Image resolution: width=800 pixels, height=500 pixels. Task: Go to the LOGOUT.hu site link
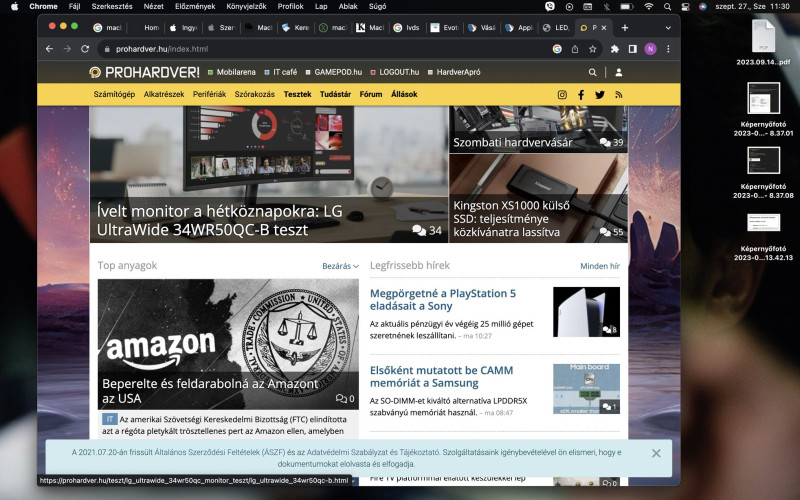[395, 72]
